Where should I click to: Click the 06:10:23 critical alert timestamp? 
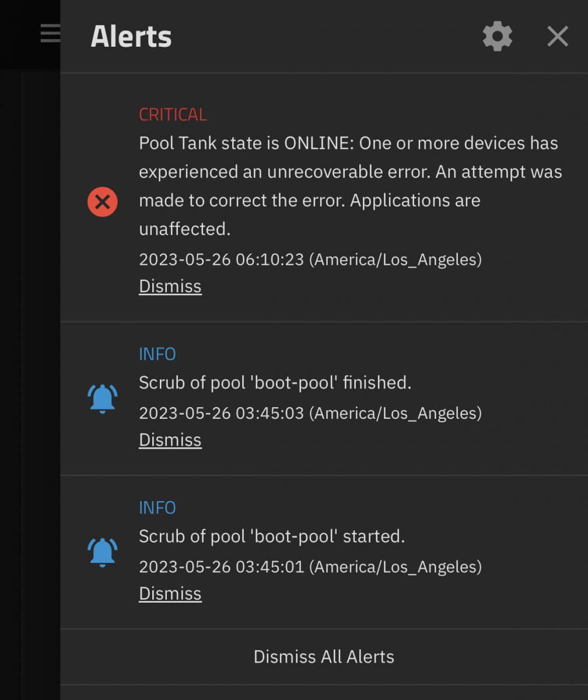[310, 259]
